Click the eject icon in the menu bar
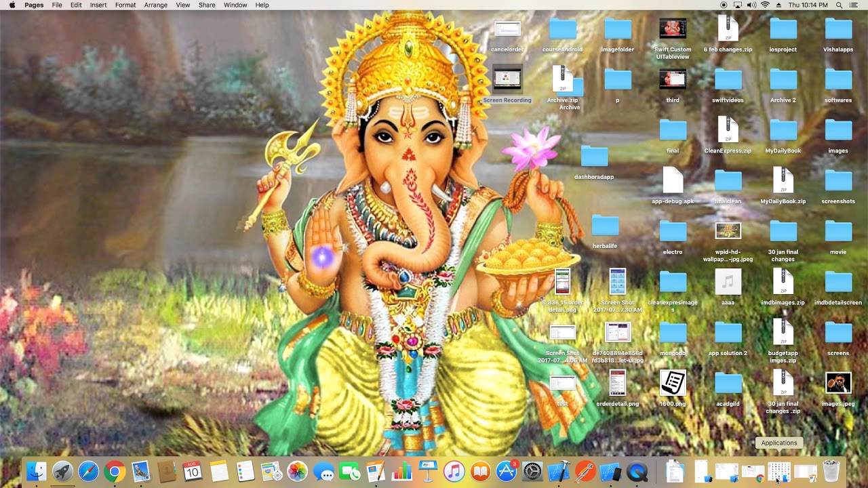Image resolution: width=868 pixels, height=488 pixels. 778,5
